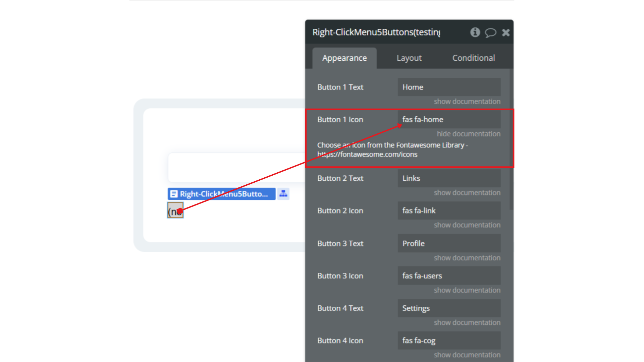This screenshot has width=644, height=362.
Task: Edit Button 1 Icon field fas fa-home
Action: point(449,119)
